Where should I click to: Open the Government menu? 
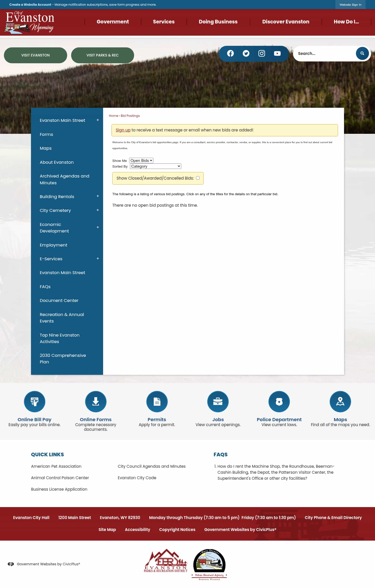(x=113, y=22)
